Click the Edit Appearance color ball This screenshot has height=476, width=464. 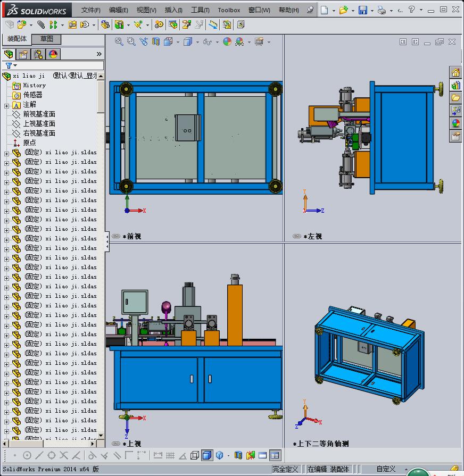pos(227,41)
